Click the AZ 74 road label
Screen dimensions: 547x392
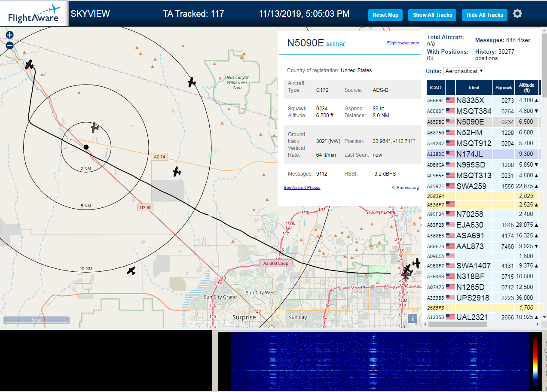click(159, 157)
